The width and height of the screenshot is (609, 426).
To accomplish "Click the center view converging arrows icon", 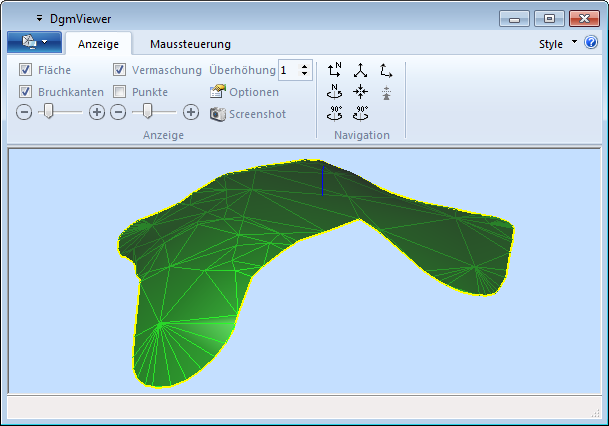I will [x=361, y=91].
